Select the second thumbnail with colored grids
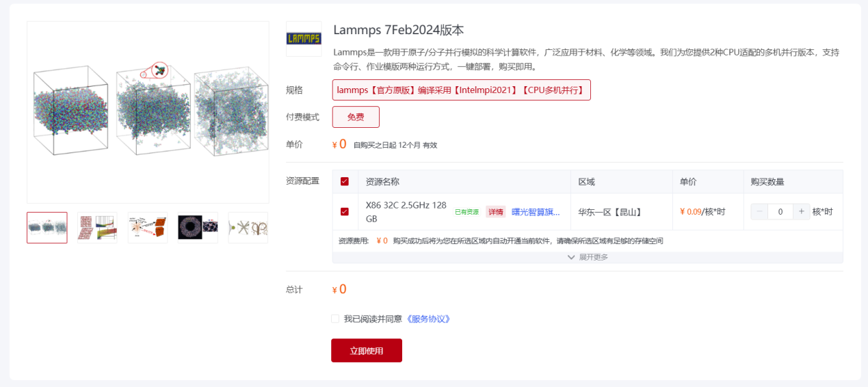This screenshot has height=387, width=868. coord(97,228)
